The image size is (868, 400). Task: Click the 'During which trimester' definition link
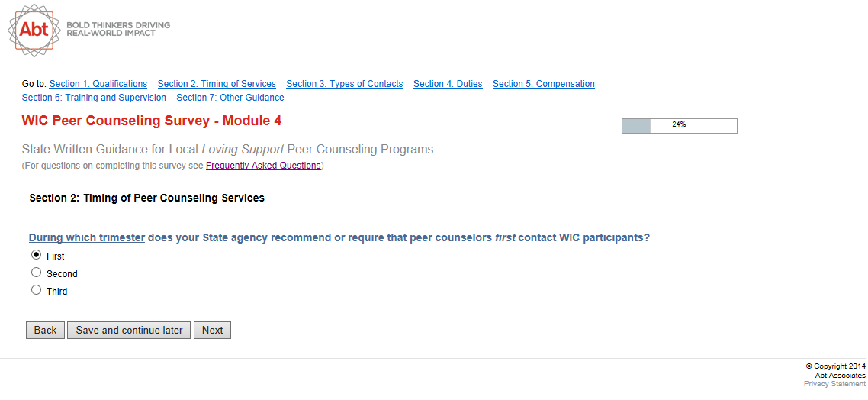tap(87, 237)
